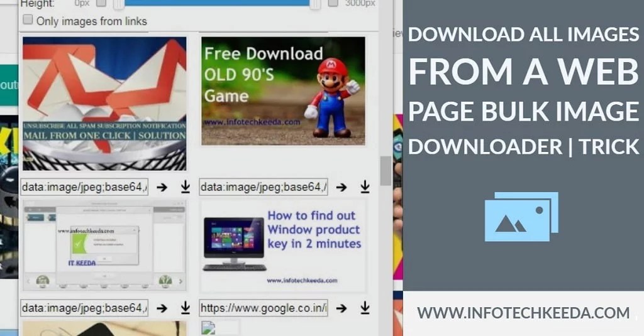The height and width of the screenshot is (336, 644).
Task: Click URL field under IT Keeda screenshot
Action: pyautogui.click(x=84, y=308)
